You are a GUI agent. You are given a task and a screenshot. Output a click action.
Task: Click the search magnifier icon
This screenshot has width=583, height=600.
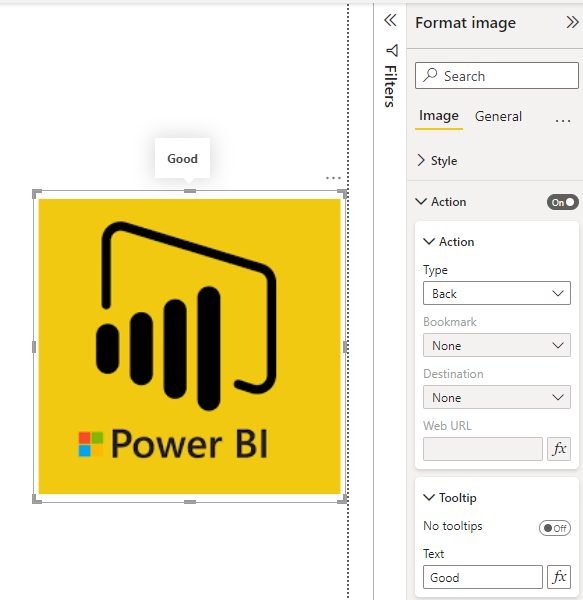pyautogui.click(x=430, y=75)
